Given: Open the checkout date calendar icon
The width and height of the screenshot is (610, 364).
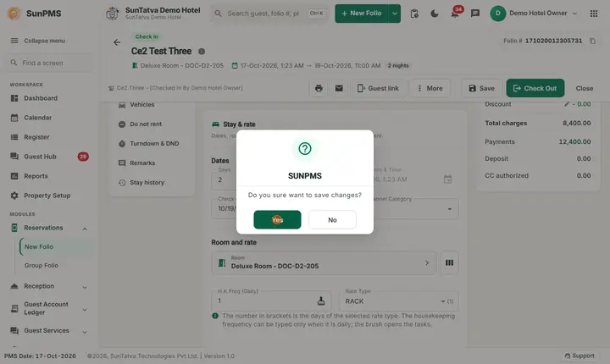Looking at the screenshot, I should pos(448,179).
